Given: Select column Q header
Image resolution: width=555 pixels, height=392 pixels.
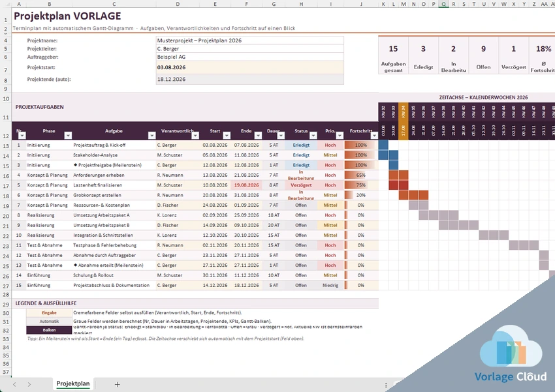Looking at the screenshot, I should [x=443, y=4].
